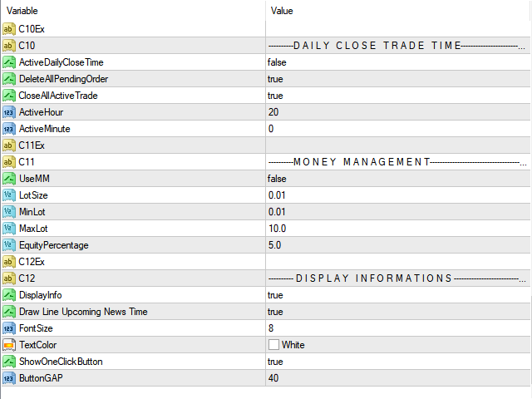Toggle the DeleteAllPendingOrder true value

pyautogui.click(x=398, y=79)
